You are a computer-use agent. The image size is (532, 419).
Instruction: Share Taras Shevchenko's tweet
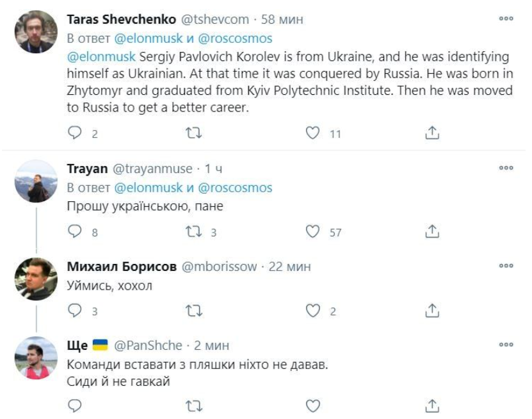(x=432, y=133)
